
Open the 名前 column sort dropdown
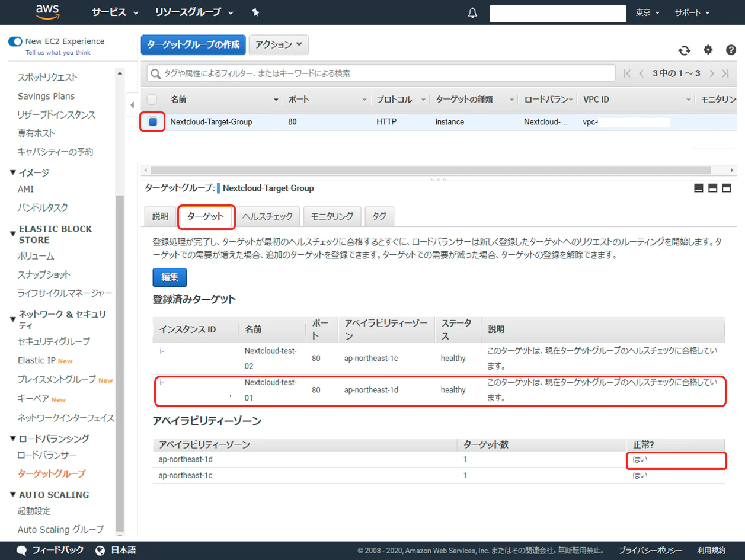coord(276,100)
